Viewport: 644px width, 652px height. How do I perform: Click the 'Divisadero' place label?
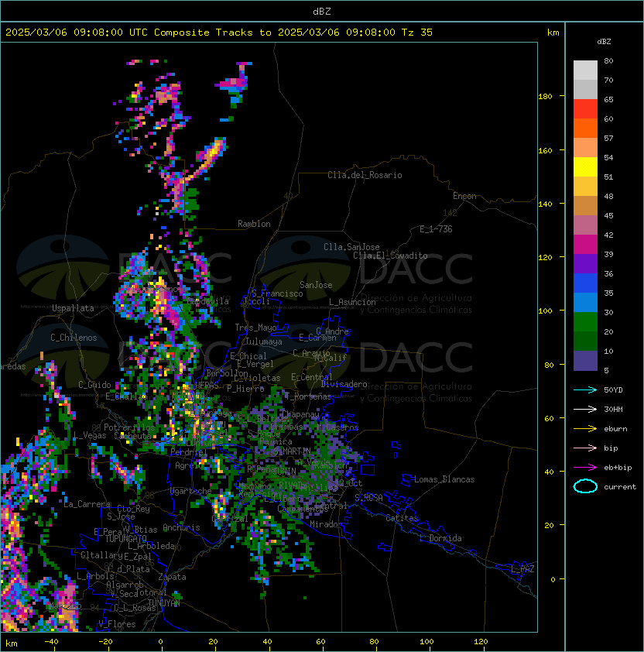click(x=344, y=384)
